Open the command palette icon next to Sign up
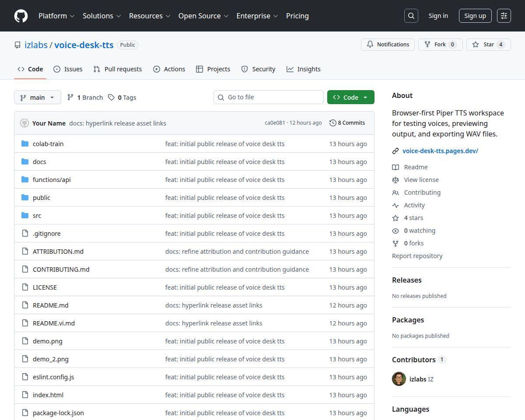 pos(504,15)
